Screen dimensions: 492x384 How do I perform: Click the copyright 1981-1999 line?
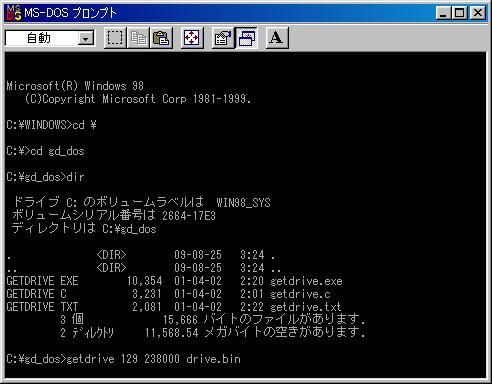pos(138,99)
